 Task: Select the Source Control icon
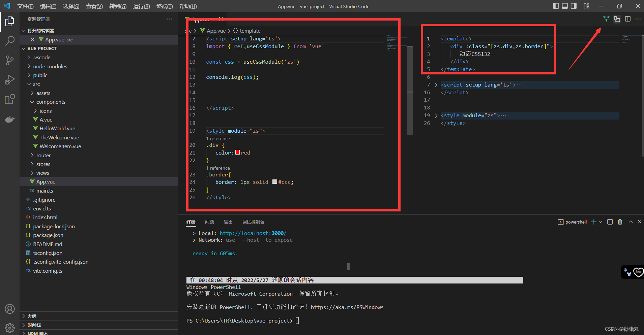point(10,60)
